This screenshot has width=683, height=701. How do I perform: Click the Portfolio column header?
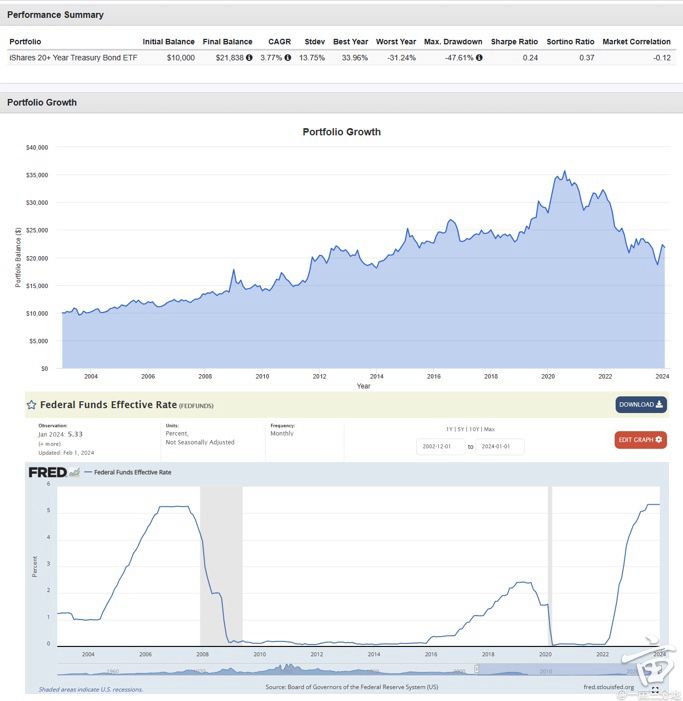(25, 42)
